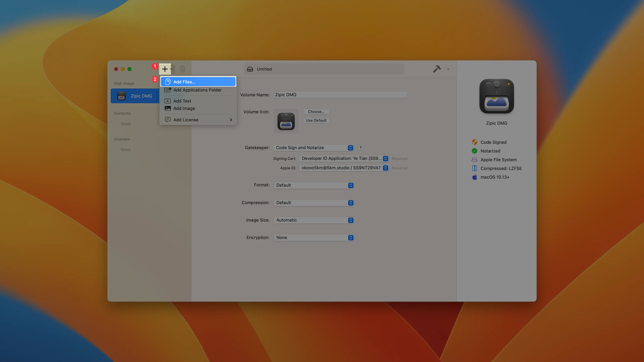644x362 pixels.
Task: Open the Gatekeeper dropdown
Action: (313, 148)
